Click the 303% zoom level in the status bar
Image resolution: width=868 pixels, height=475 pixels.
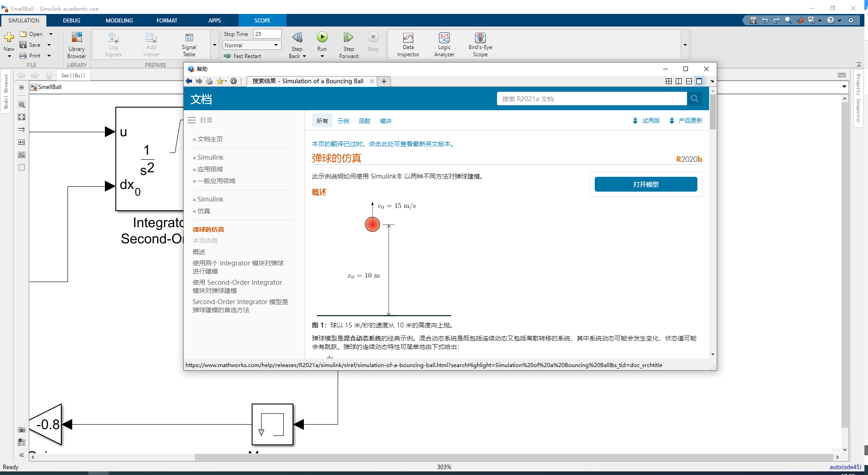tap(444, 467)
